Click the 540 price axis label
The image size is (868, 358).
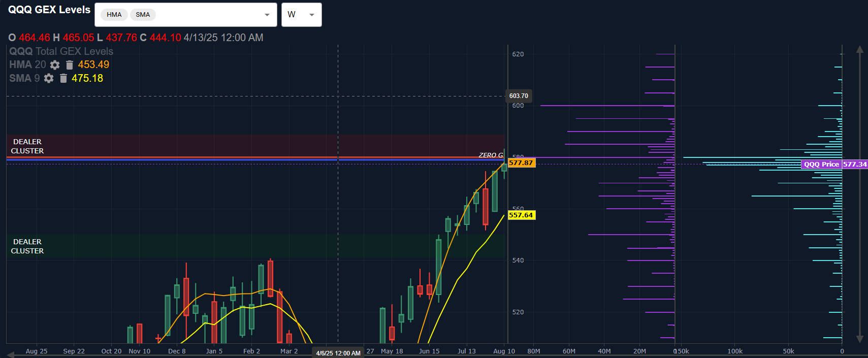(518, 261)
